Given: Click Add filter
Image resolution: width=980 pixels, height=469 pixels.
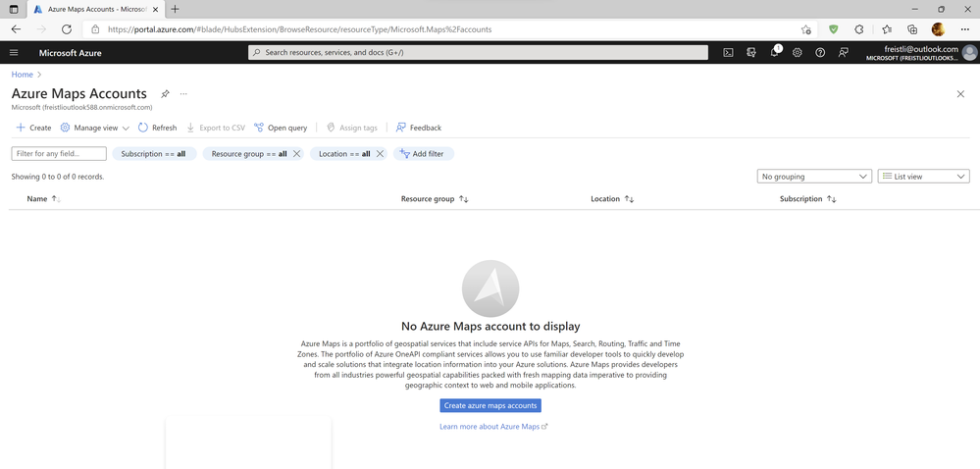Looking at the screenshot, I should (x=423, y=154).
